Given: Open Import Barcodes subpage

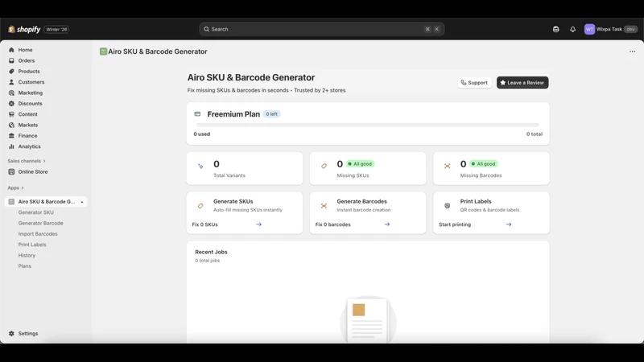Looking at the screenshot, I should 38,233.
